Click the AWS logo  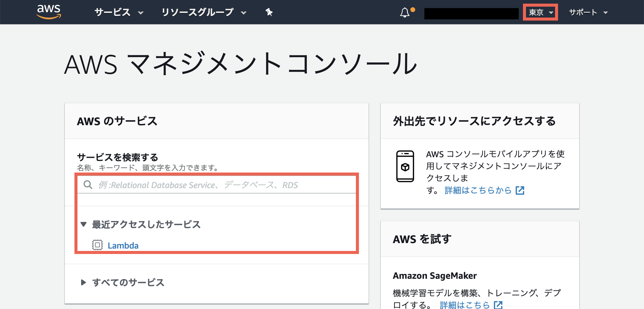point(48,12)
